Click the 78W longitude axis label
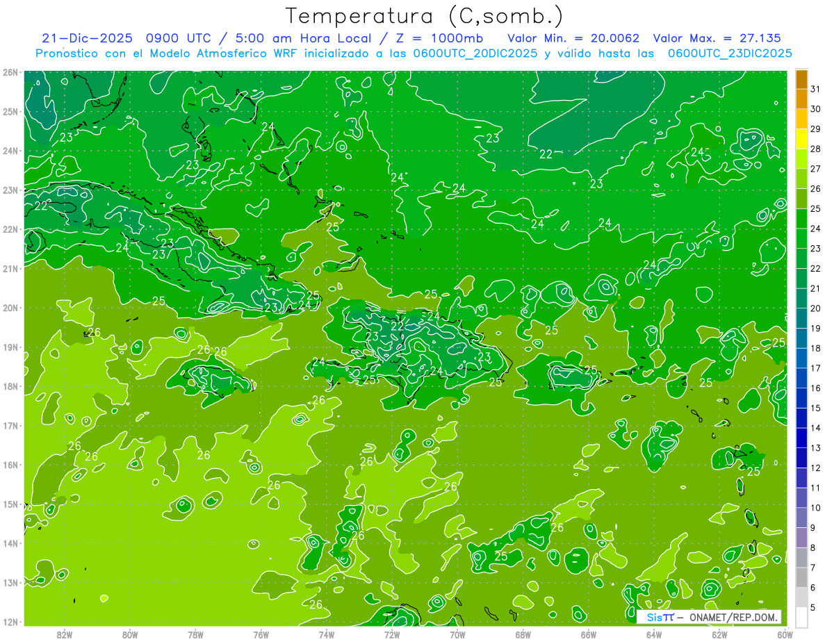The height and width of the screenshot is (644, 834). 195,634
